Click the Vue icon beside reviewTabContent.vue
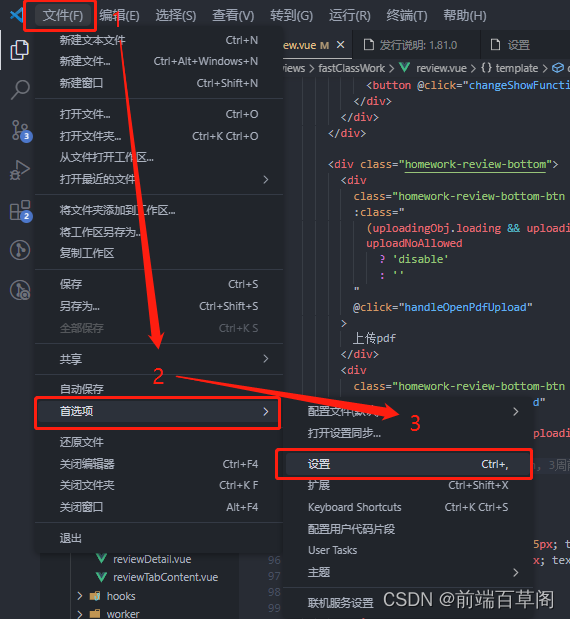Image resolution: width=570 pixels, height=619 pixels. pos(101,577)
